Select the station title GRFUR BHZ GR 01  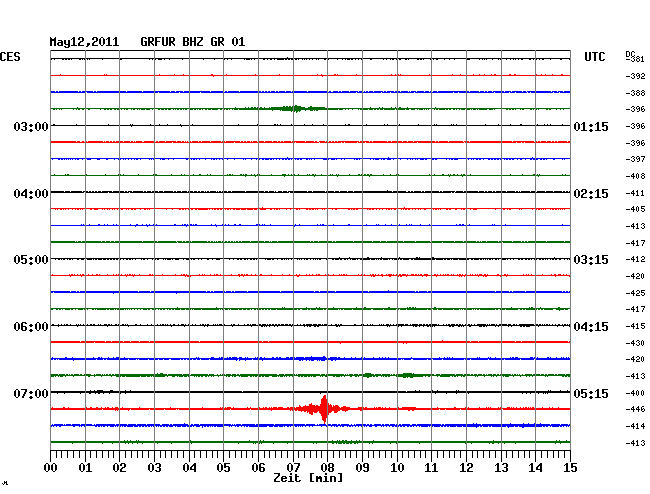(193, 42)
